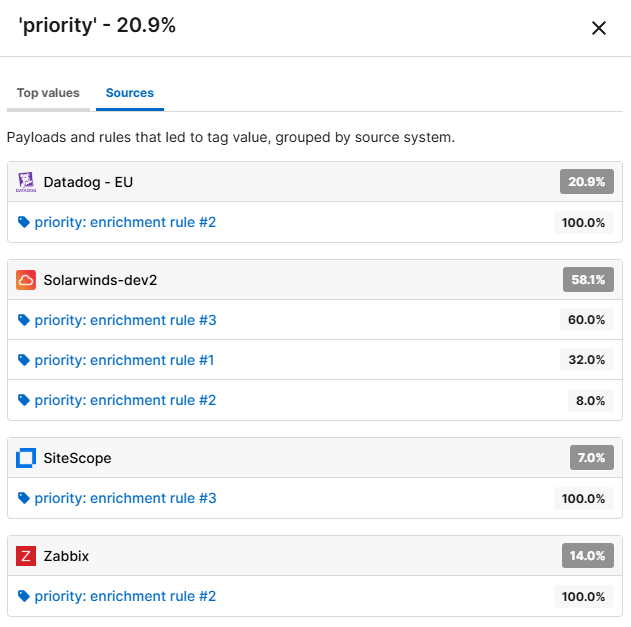Open Solarwinds priority enrichment rule #3 link
The width and height of the screenshot is (631, 627).
125,320
